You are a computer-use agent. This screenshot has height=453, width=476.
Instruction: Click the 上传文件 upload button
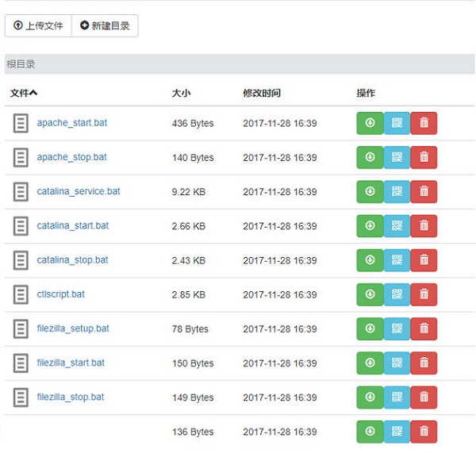(38, 25)
